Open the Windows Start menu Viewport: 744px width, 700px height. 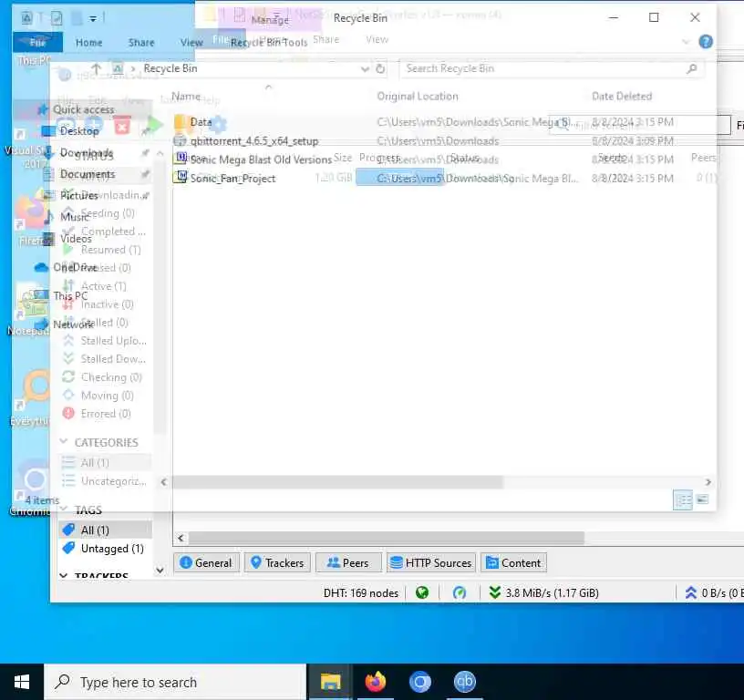pos(22,682)
